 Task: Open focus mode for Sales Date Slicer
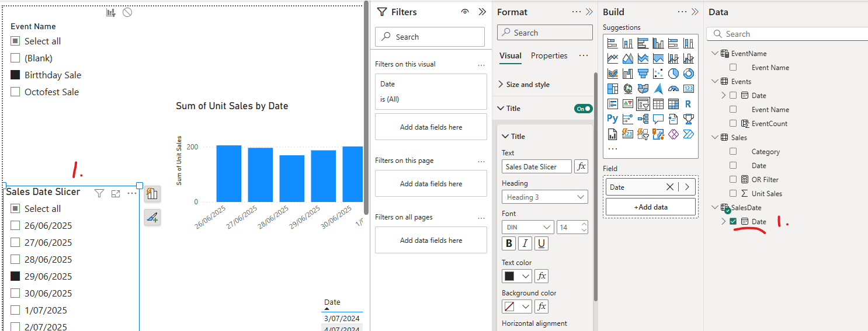click(x=116, y=193)
